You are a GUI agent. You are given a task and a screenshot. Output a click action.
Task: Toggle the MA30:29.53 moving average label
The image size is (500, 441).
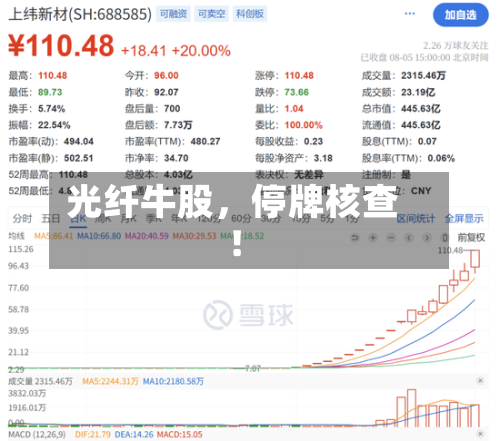[x=194, y=236]
